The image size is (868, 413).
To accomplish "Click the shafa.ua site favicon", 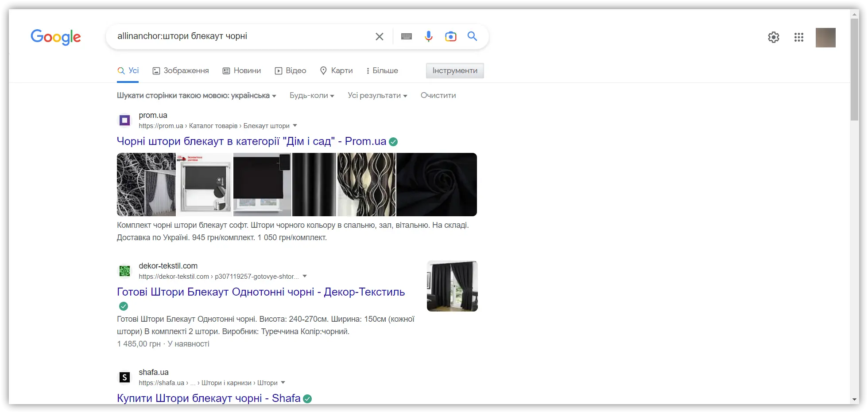I will [125, 377].
